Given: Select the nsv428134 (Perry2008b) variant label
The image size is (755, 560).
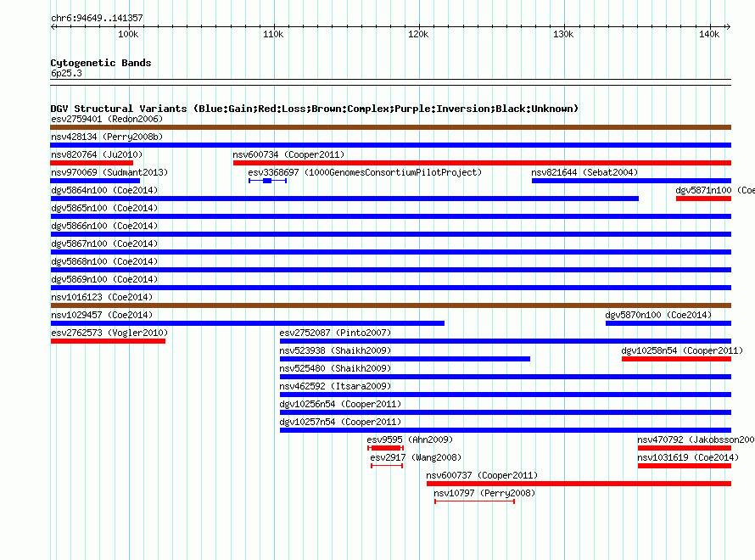Looking at the screenshot, I should click(x=107, y=137).
